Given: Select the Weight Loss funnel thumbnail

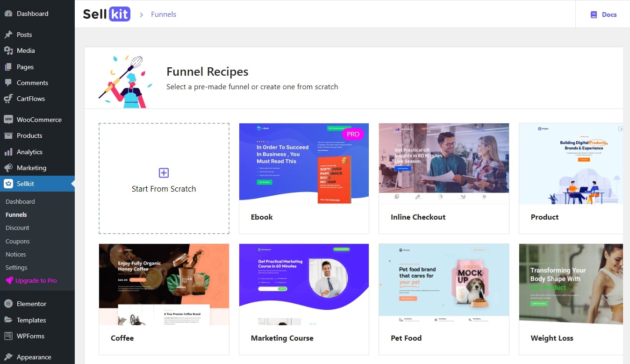Looking at the screenshot, I should (571, 284).
